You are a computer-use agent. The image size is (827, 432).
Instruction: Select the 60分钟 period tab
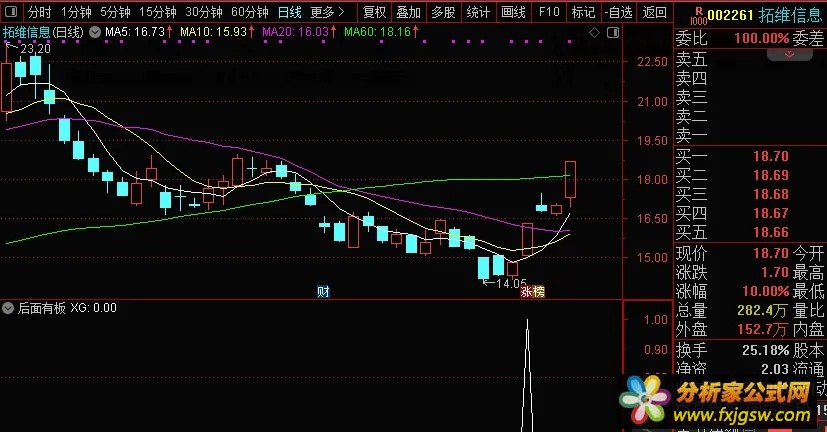250,12
